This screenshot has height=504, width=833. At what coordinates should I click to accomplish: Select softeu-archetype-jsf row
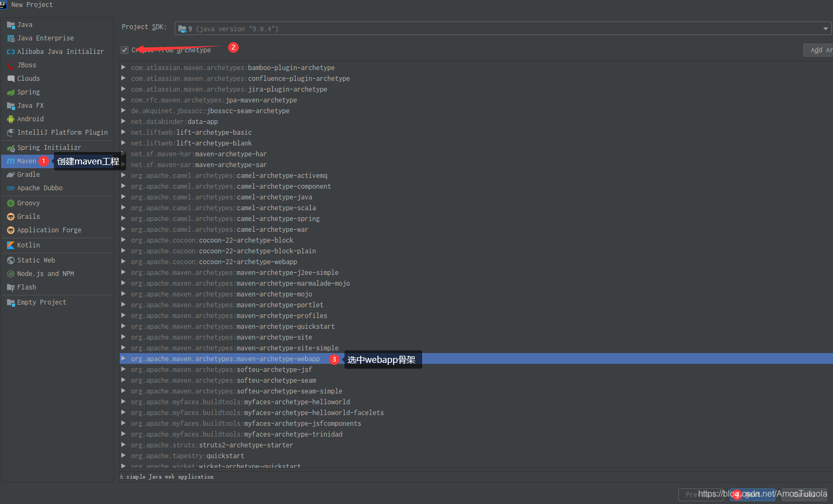[x=476, y=370]
